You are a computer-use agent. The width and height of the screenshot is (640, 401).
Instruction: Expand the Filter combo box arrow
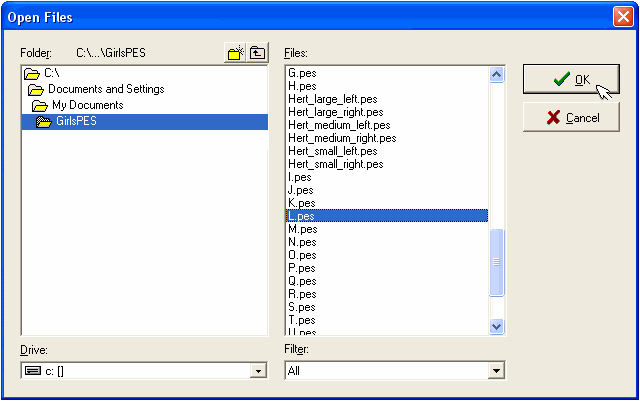pos(495,371)
